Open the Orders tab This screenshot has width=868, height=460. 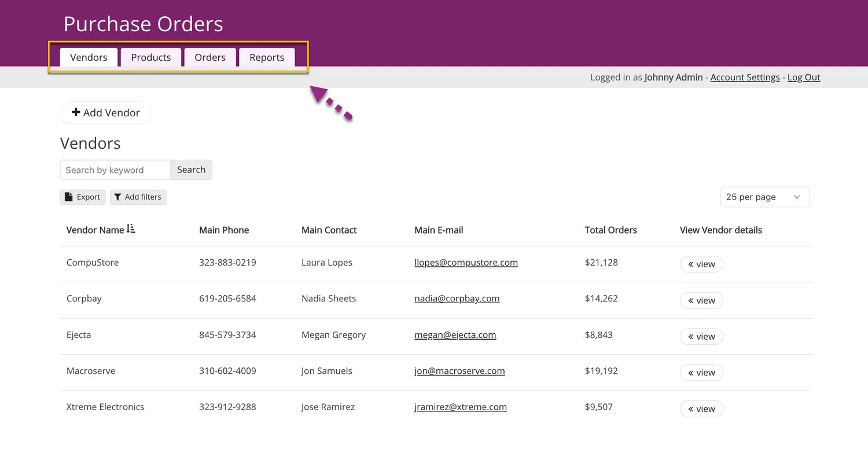tap(210, 57)
